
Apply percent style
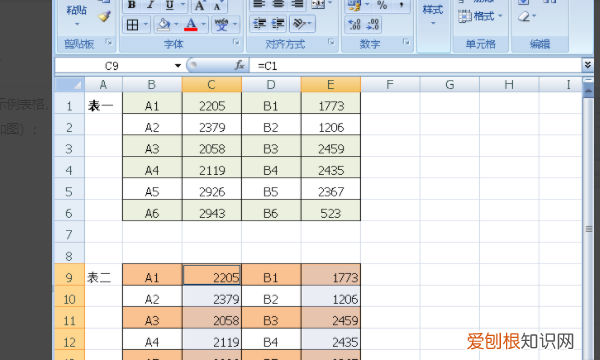(382, 5)
